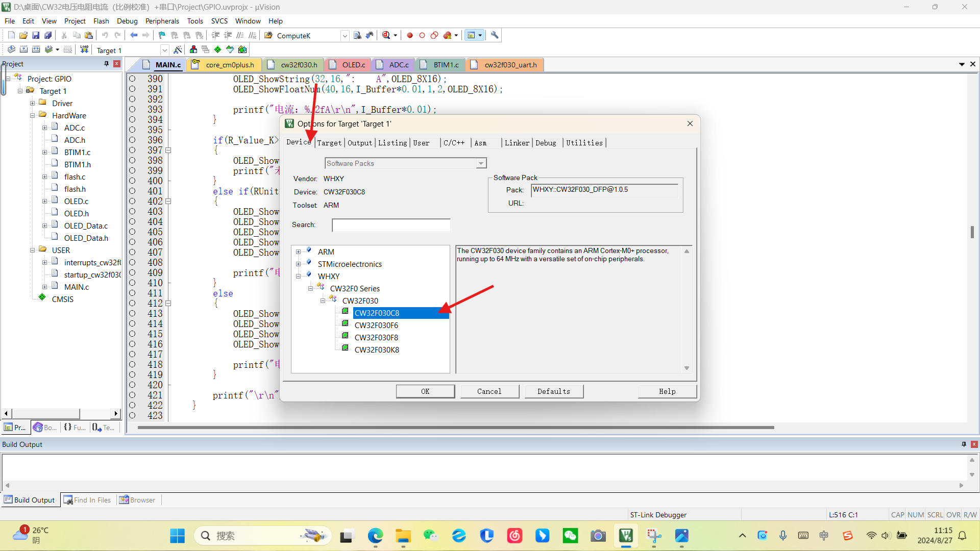The height and width of the screenshot is (551, 980).
Task: Open the Windows Start menu
Action: pos(177,536)
